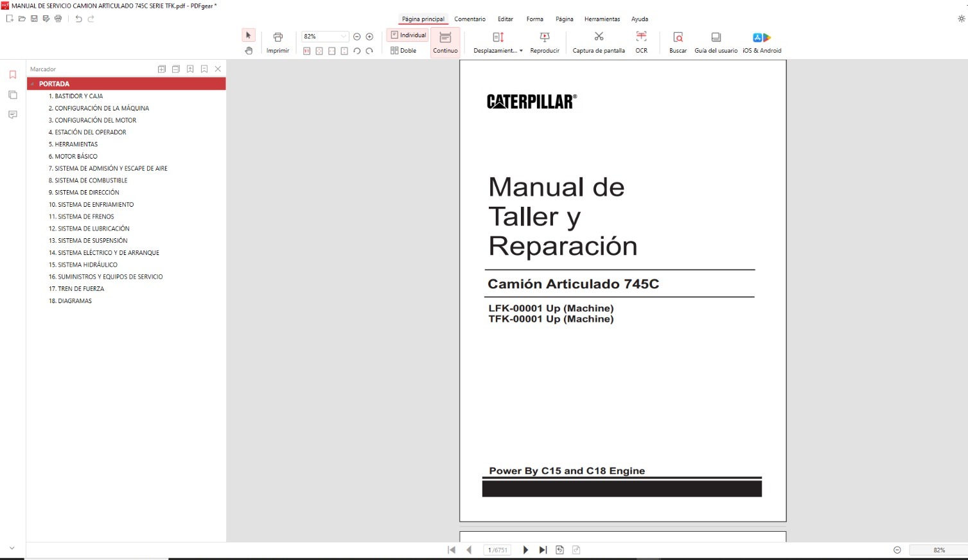The height and width of the screenshot is (560, 968).
Task: Collapse all bookmarks in Marcador panel
Action: pyautogui.click(x=175, y=69)
